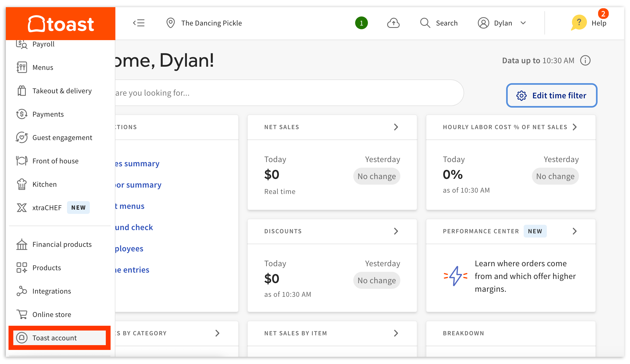
Task: Open Financial products menu item
Action: pos(62,244)
